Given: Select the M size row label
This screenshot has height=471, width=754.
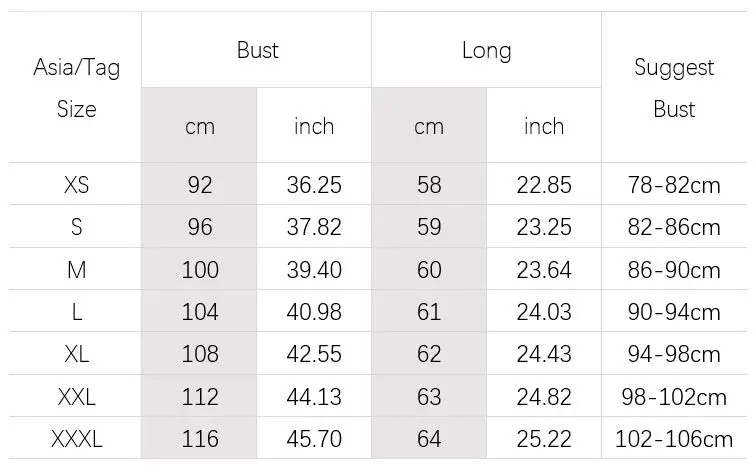Looking at the screenshot, I should (76, 269).
